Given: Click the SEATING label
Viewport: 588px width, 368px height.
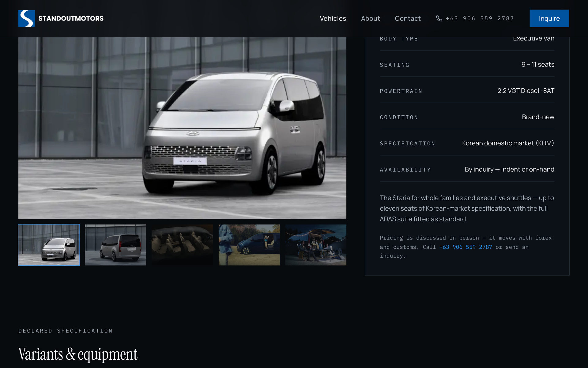Looking at the screenshot, I should [x=394, y=65].
